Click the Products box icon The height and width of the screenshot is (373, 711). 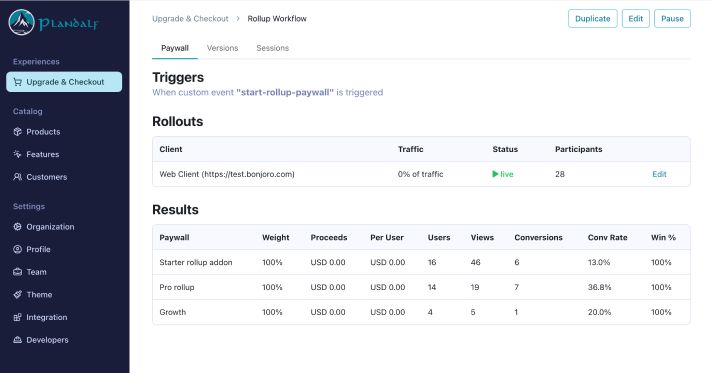click(18, 132)
